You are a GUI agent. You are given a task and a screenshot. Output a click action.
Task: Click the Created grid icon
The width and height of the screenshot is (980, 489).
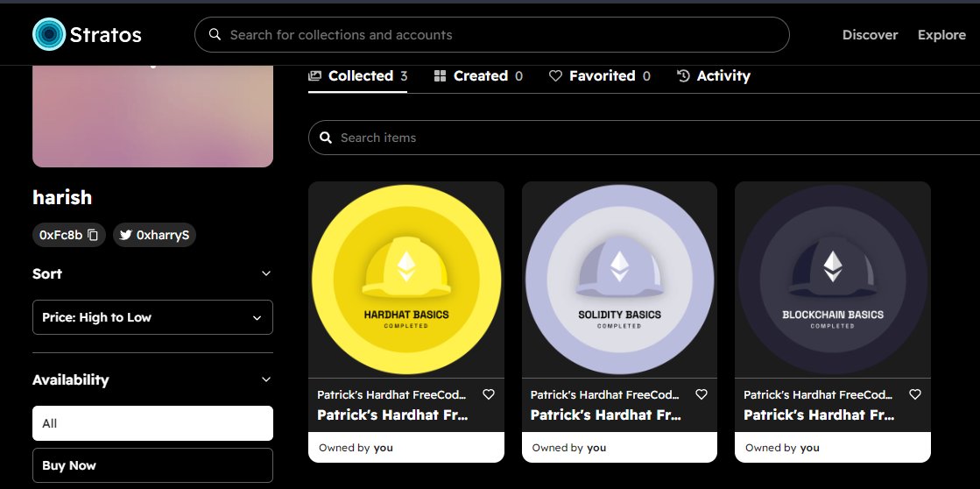tap(440, 75)
